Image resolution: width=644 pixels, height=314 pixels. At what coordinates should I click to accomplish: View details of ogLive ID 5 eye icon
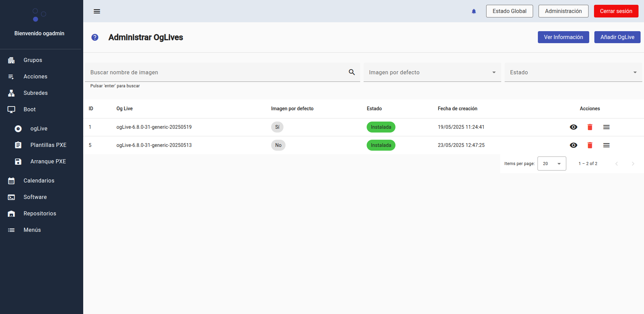(573, 145)
